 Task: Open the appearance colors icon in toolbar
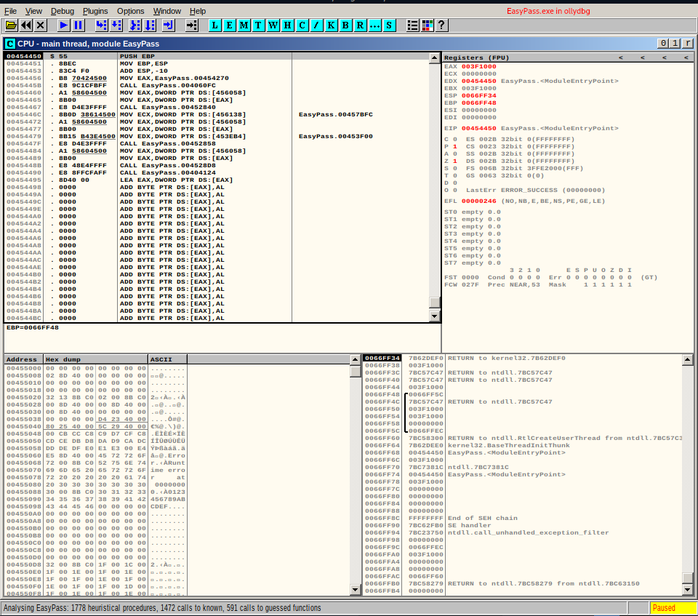pyautogui.click(x=427, y=25)
